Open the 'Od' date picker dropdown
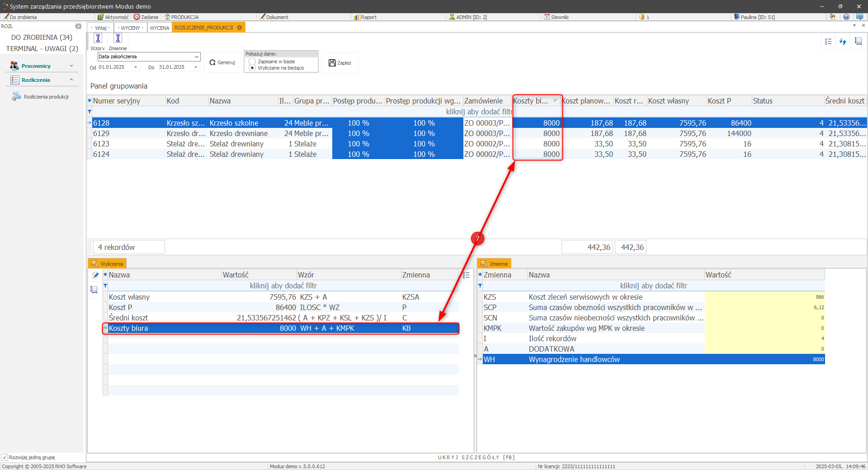Image resolution: width=868 pixels, height=470 pixels. click(x=136, y=67)
